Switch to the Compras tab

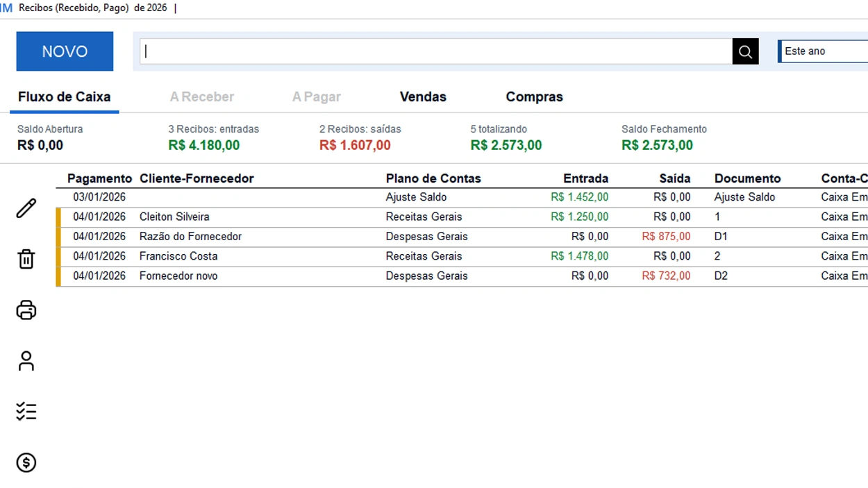pyautogui.click(x=534, y=97)
